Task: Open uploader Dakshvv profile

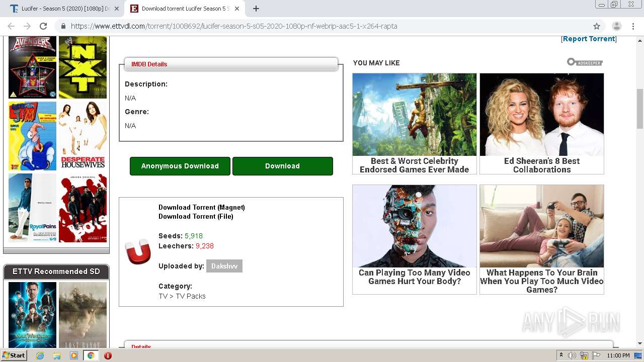Action: pyautogui.click(x=224, y=266)
